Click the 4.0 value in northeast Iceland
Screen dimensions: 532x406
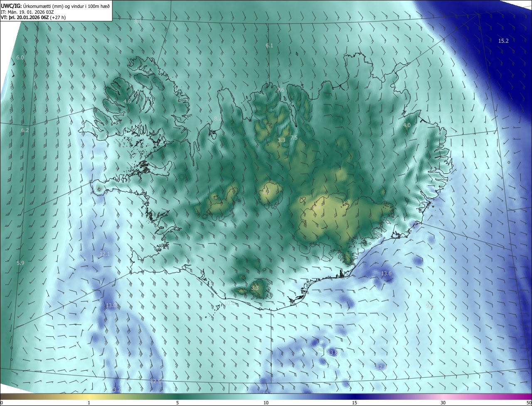pyautogui.click(x=407, y=125)
